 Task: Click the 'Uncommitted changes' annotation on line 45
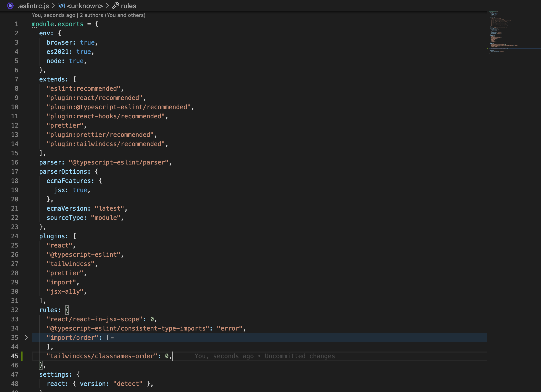299,356
